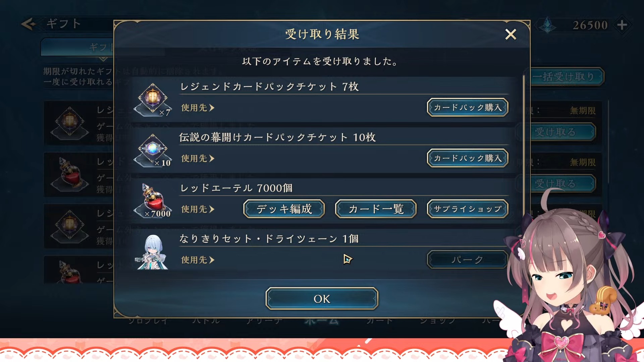Confirm with the OK button
644x362 pixels.
click(x=322, y=299)
